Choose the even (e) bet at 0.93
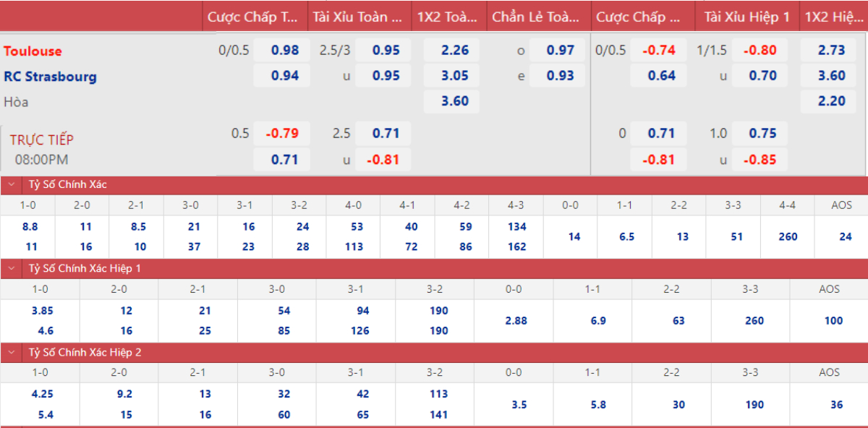 point(560,76)
